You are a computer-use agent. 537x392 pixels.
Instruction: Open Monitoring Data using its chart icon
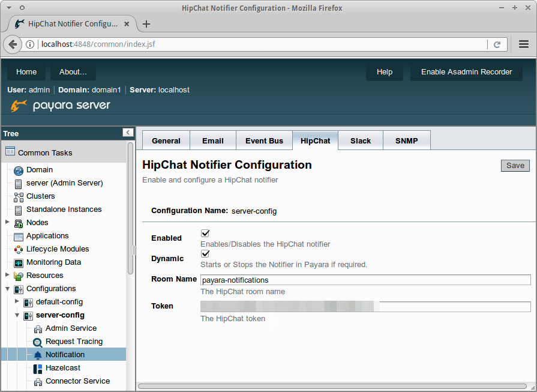click(x=19, y=262)
